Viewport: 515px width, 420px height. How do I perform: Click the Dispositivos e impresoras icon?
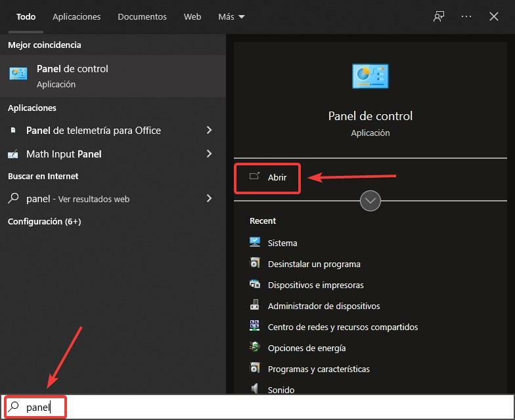coord(255,283)
